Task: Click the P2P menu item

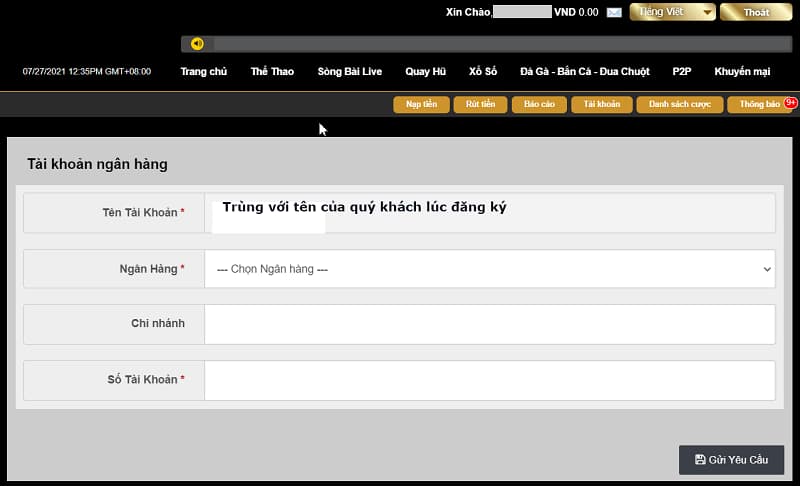Action: (x=682, y=72)
